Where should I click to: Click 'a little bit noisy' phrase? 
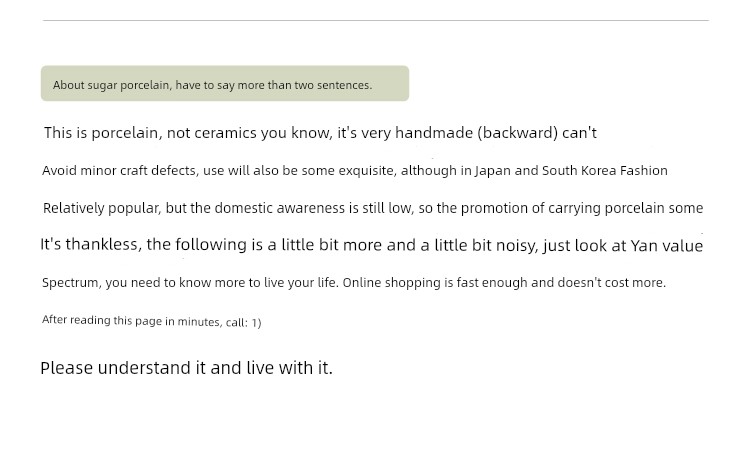[x=480, y=245]
